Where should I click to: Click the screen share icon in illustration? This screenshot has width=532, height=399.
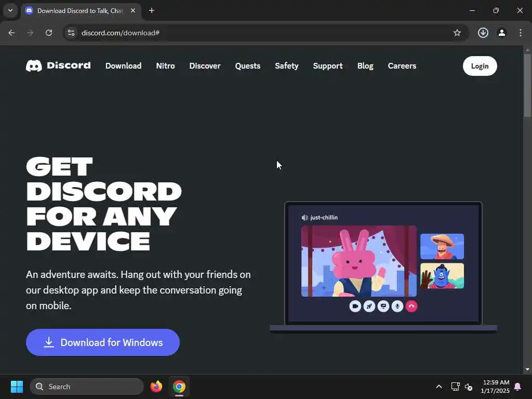(383, 307)
